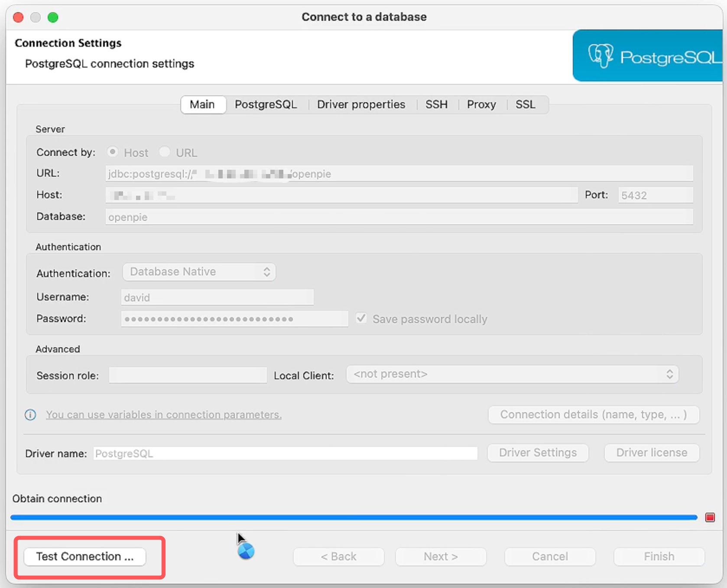The height and width of the screenshot is (588, 727).
Task: Switch to the PostgreSQL tab
Action: 266,105
